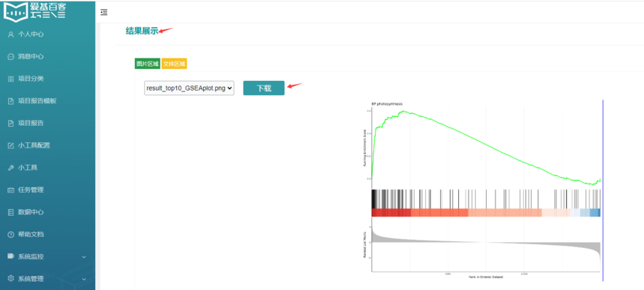Screen dimensions: 644x290
Task: Click the GSEA plot image preview
Action: click(x=483, y=190)
